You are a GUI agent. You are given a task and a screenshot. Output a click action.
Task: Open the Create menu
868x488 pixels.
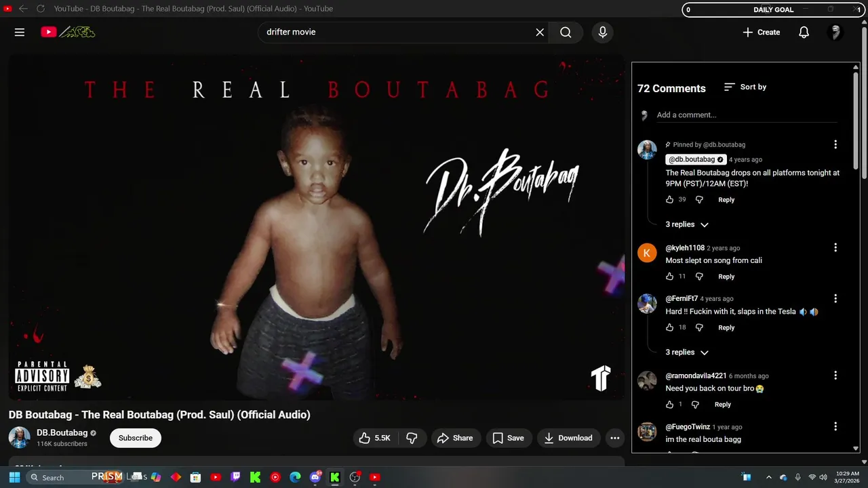tap(761, 32)
